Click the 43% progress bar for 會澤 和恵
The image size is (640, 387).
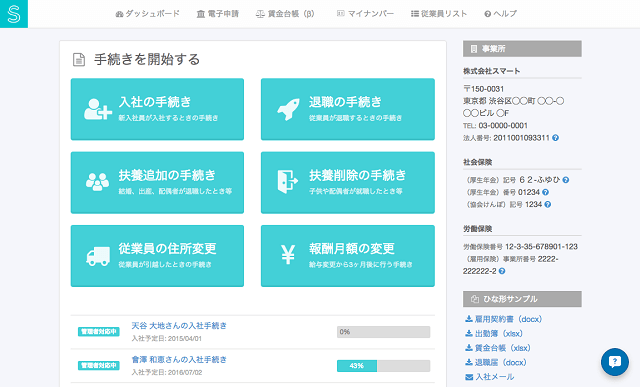coord(383,366)
